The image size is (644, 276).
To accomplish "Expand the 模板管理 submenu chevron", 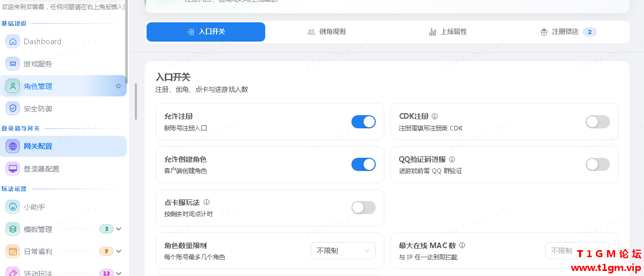I will point(119,229).
